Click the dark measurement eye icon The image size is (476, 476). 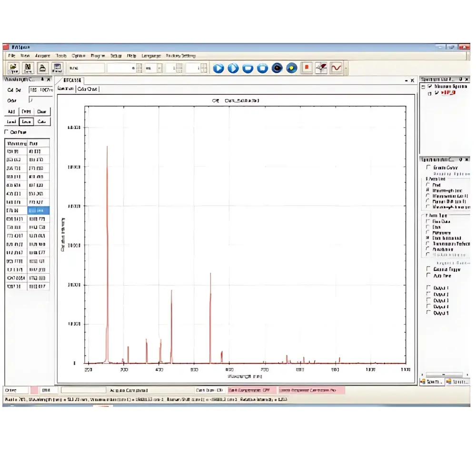pyautogui.click(x=277, y=68)
